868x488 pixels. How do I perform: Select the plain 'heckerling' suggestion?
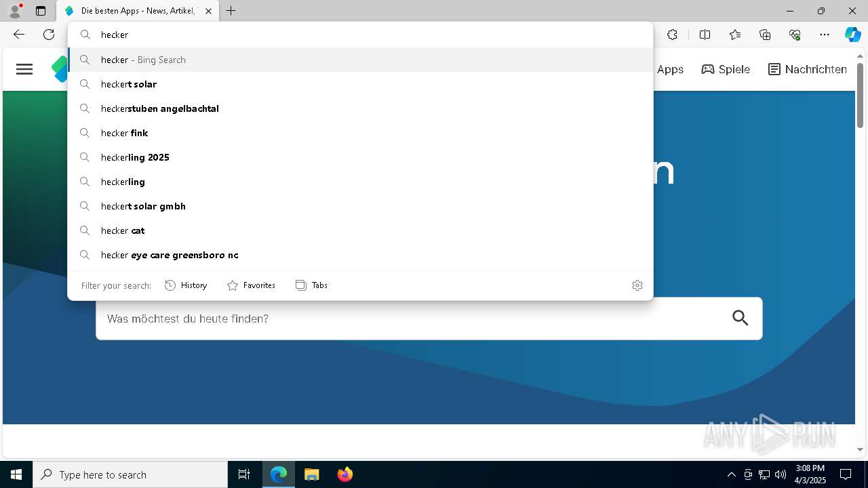[x=360, y=182]
